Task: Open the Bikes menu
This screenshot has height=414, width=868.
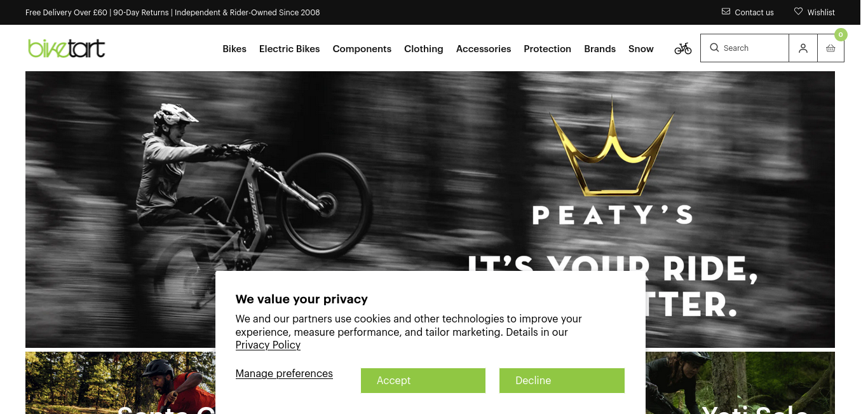Action: 234,49
